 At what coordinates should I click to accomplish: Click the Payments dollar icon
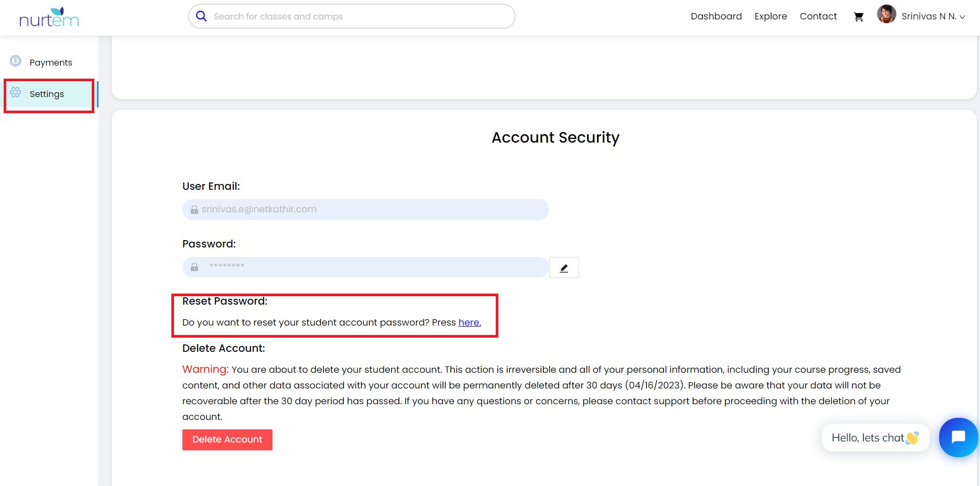pos(16,61)
